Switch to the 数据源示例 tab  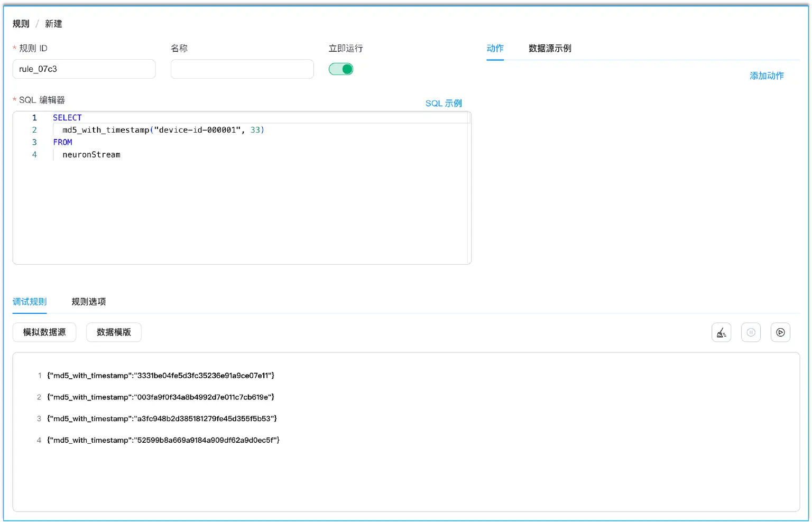tap(550, 49)
